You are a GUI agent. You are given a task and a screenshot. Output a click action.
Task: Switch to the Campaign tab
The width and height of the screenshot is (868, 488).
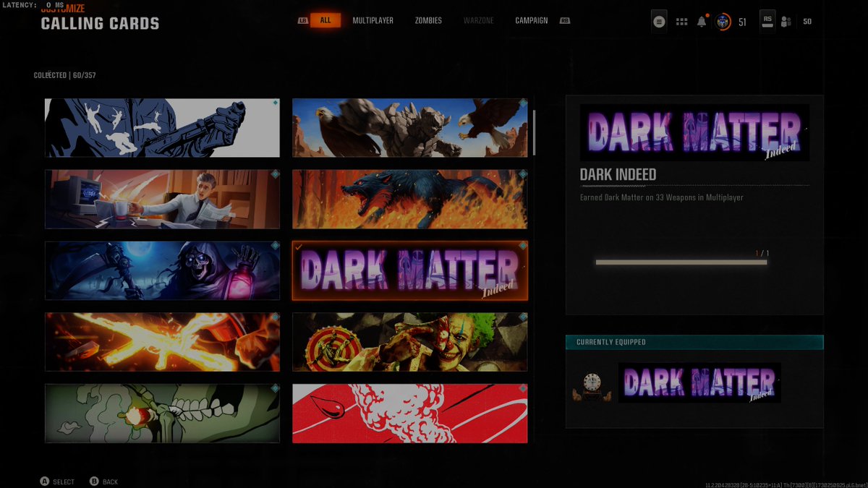531,20
